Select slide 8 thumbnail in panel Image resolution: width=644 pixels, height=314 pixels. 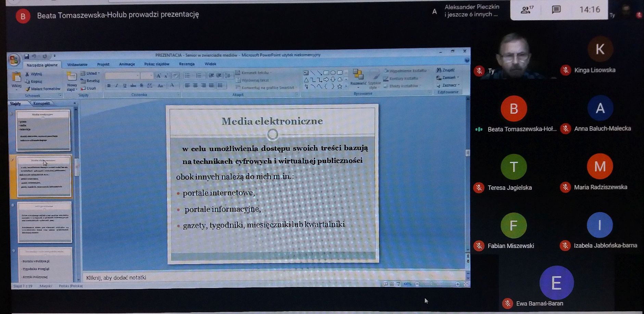coord(45,222)
